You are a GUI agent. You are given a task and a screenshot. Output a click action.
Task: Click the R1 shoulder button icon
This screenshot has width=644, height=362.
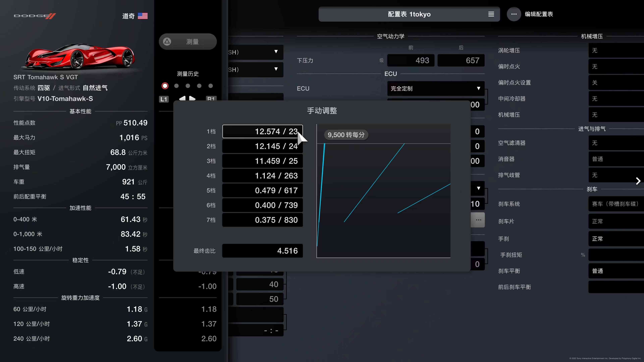[211, 98]
